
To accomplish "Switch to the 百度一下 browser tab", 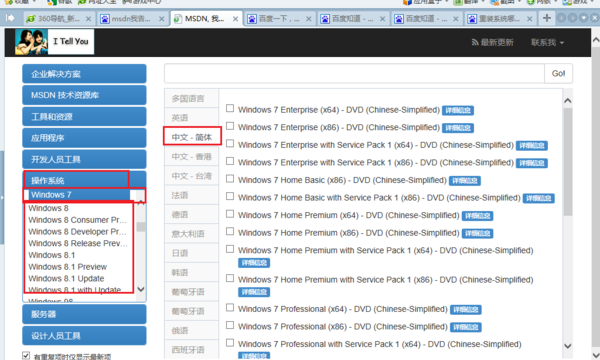I will click(279, 18).
